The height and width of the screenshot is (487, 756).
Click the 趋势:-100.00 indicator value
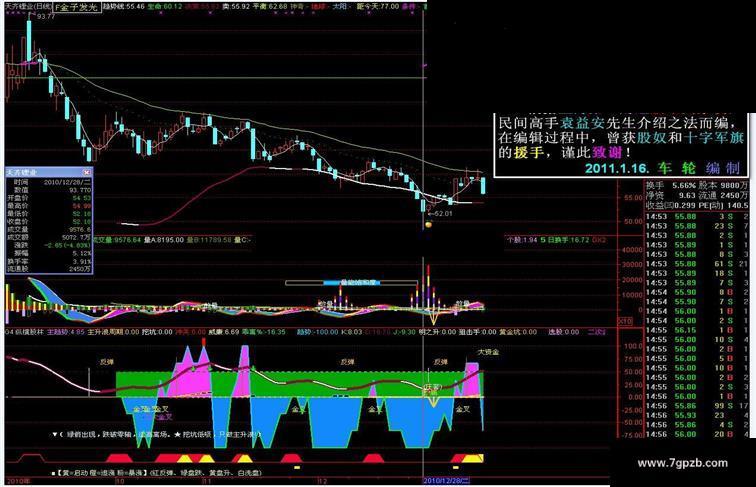[318, 332]
